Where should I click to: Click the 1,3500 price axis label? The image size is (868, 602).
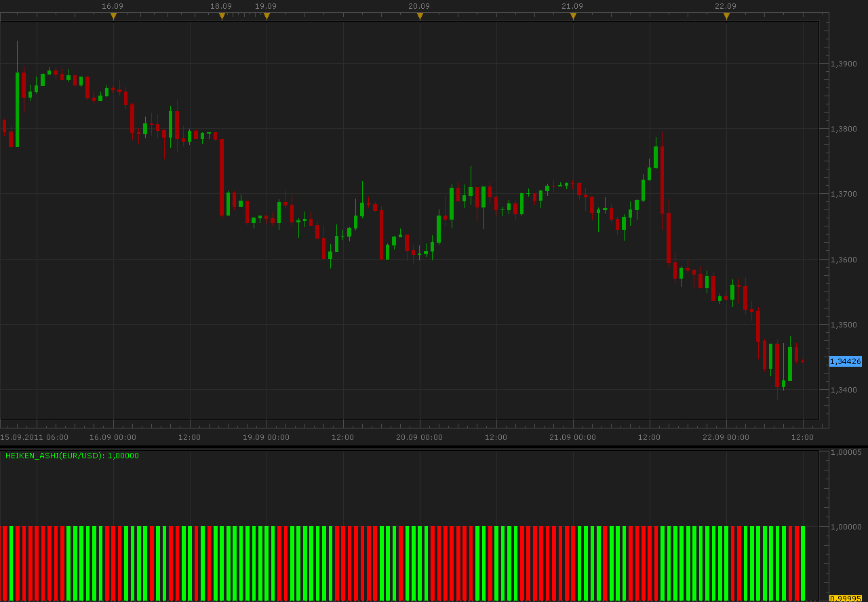844,325
